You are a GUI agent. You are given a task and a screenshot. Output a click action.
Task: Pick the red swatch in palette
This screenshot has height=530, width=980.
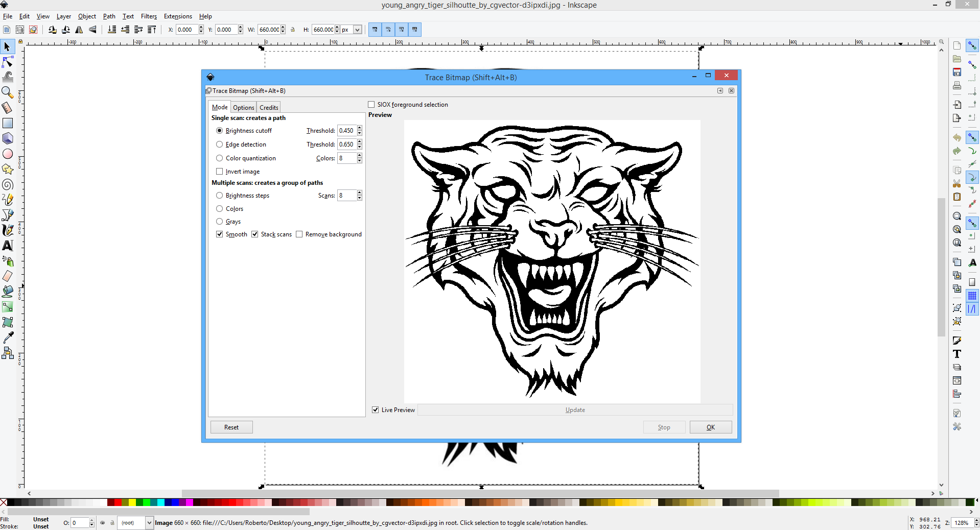118,502
